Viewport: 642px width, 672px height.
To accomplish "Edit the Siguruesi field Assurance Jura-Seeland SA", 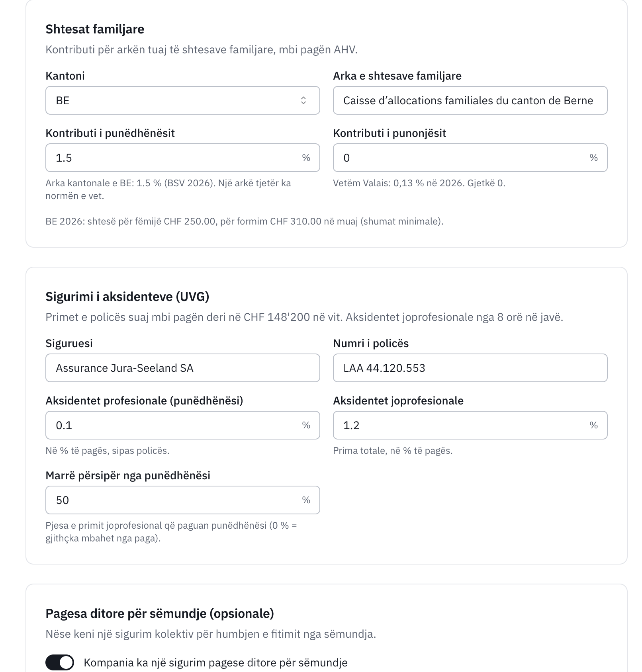I will click(182, 368).
